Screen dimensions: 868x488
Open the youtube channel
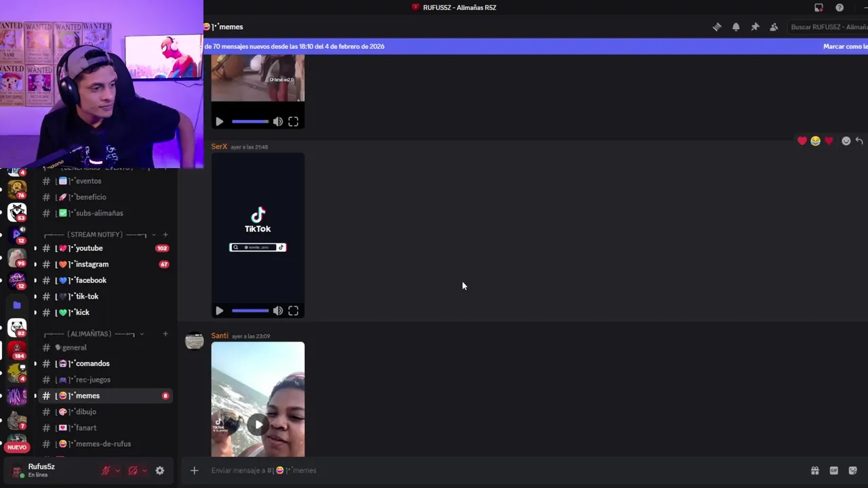[105, 248]
